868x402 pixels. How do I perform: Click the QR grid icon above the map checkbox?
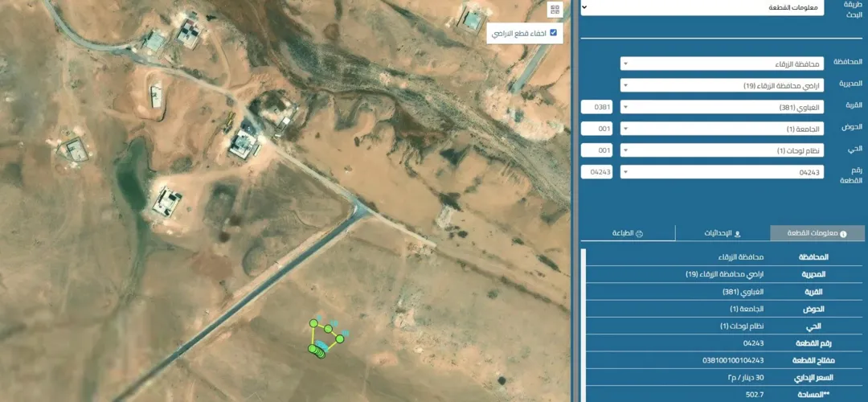point(555,9)
